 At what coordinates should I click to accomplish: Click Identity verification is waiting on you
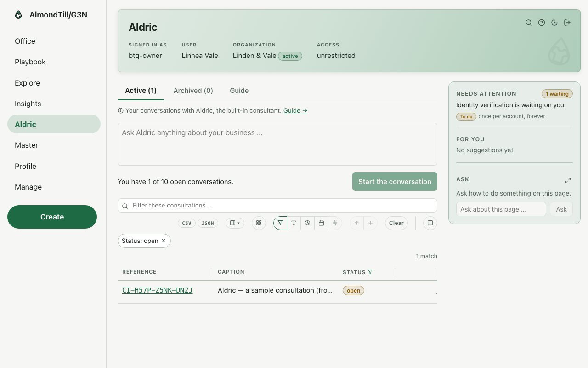(511, 105)
